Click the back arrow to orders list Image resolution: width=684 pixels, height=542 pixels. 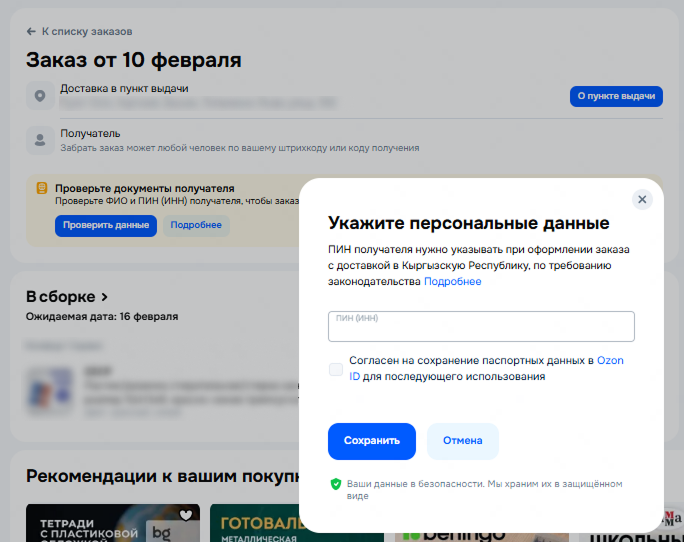point(31,32)
